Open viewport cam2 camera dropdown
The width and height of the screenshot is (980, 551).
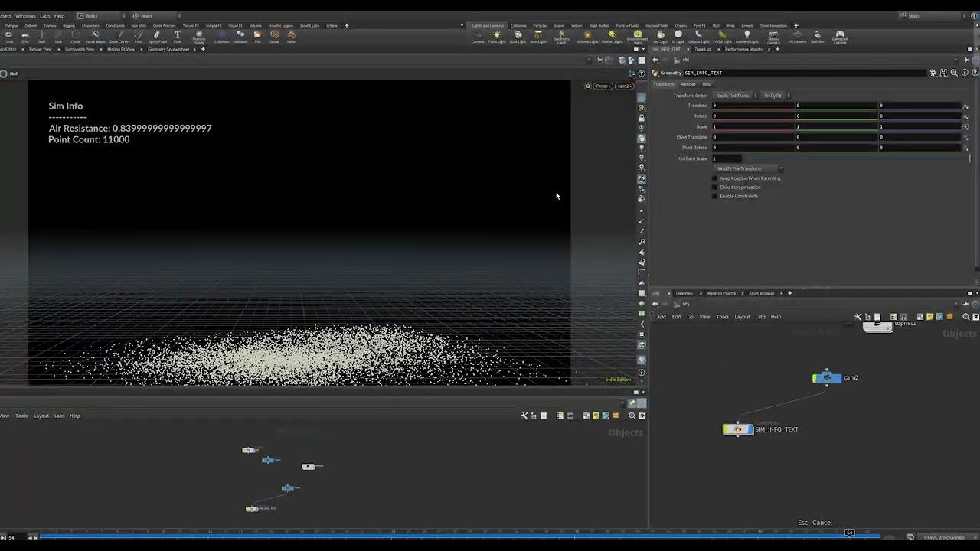(625, 86)
